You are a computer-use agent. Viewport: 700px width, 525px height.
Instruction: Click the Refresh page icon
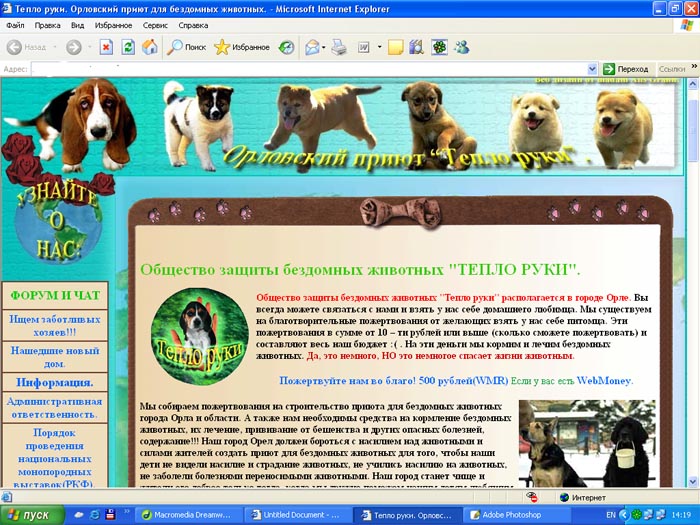point(128,47)
